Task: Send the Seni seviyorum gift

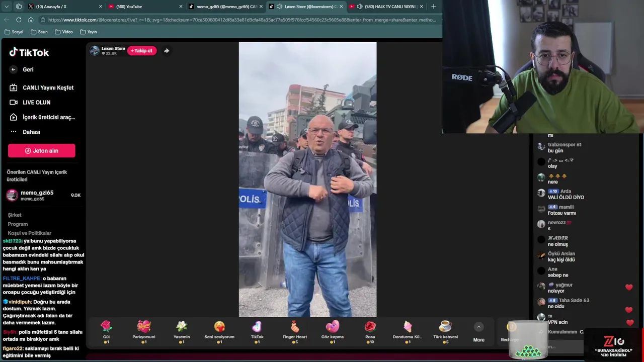Action: [x=219, y=331]
